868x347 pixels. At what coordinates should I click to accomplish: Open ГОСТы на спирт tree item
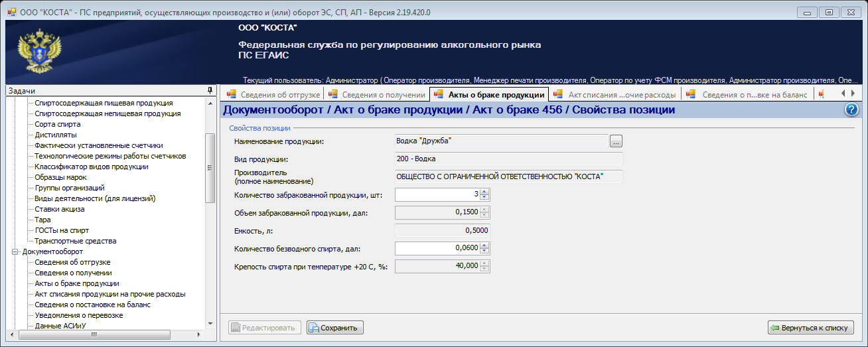click(62, 231)
